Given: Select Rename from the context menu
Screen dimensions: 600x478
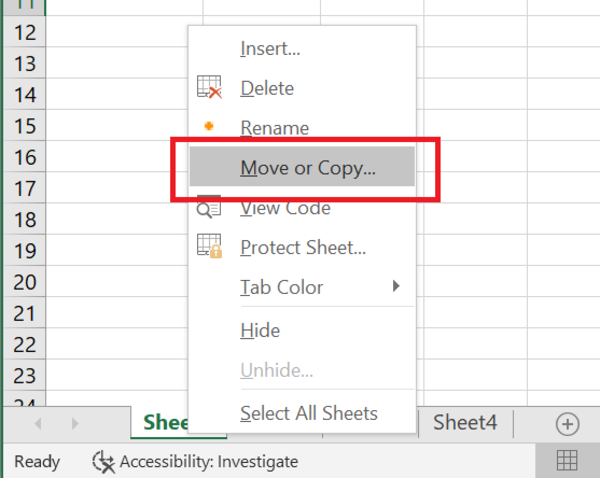Looking at the screenshot, I should pyautogui.click(x=302, y=128).
